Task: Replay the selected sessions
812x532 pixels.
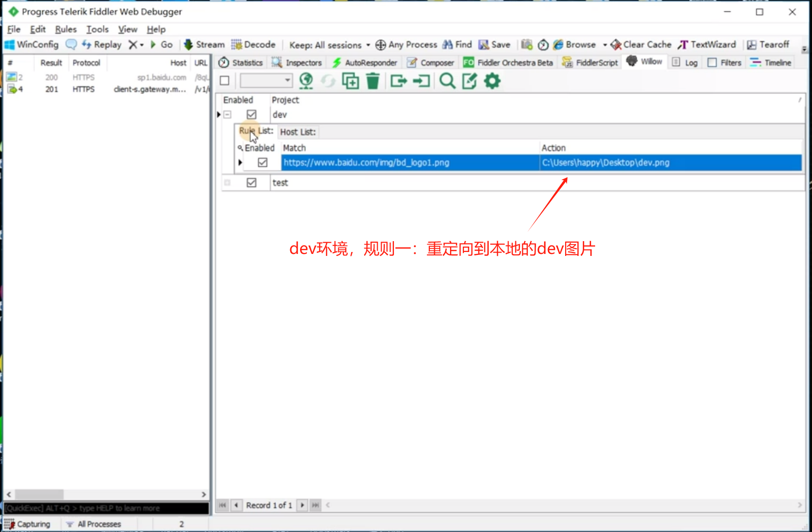Action: [x=101, y=45]
